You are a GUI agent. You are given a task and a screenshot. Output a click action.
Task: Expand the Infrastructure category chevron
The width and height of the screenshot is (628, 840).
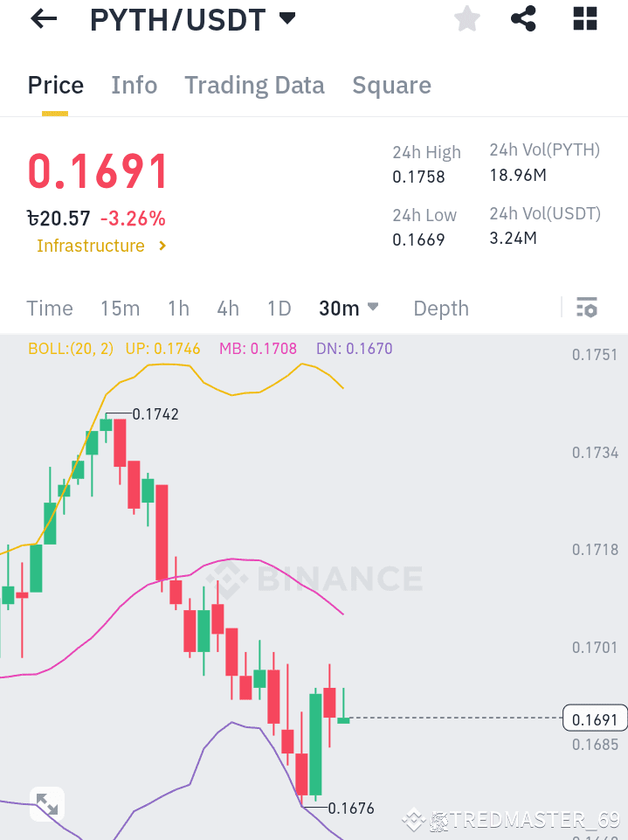[x=162, y=246]
